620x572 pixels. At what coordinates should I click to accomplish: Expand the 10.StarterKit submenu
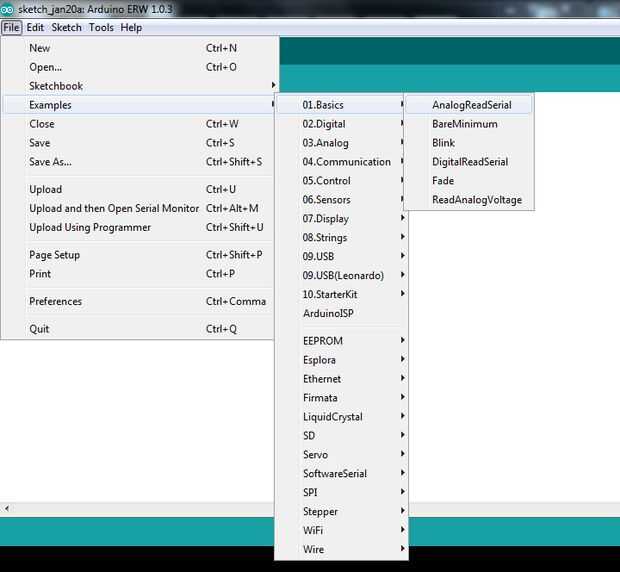[x=341, y=294]
